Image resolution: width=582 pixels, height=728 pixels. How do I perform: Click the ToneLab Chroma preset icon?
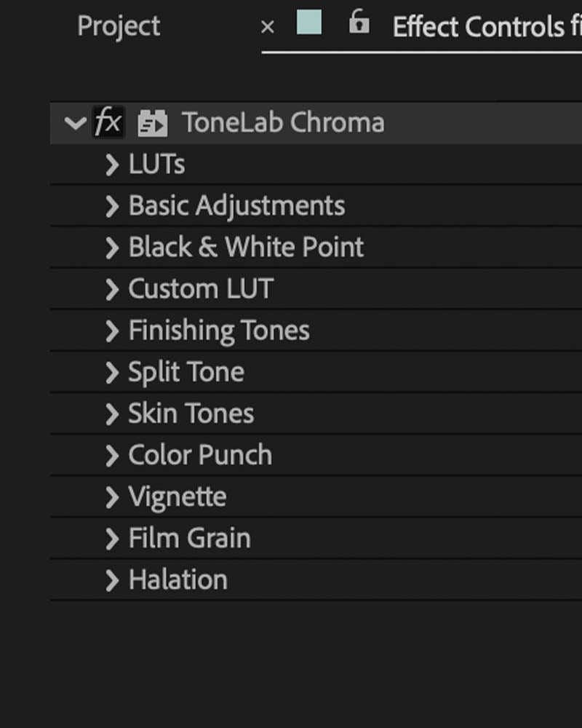click(152, 124)
